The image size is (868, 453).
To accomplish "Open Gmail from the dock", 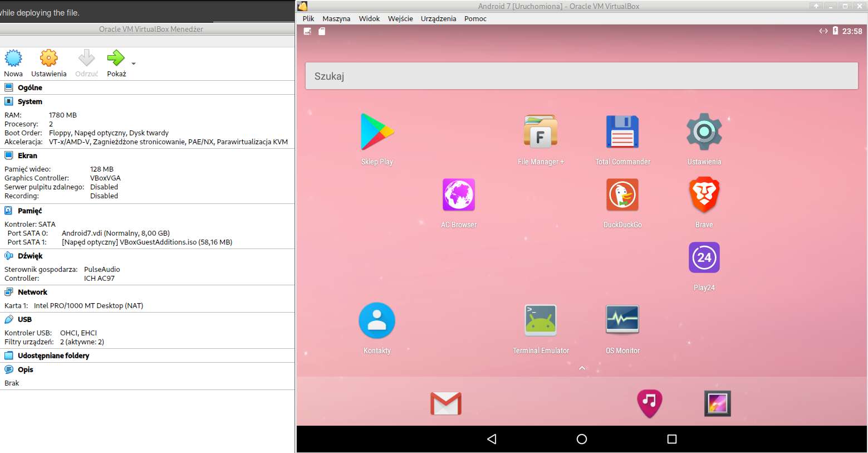I will [446, 403].
